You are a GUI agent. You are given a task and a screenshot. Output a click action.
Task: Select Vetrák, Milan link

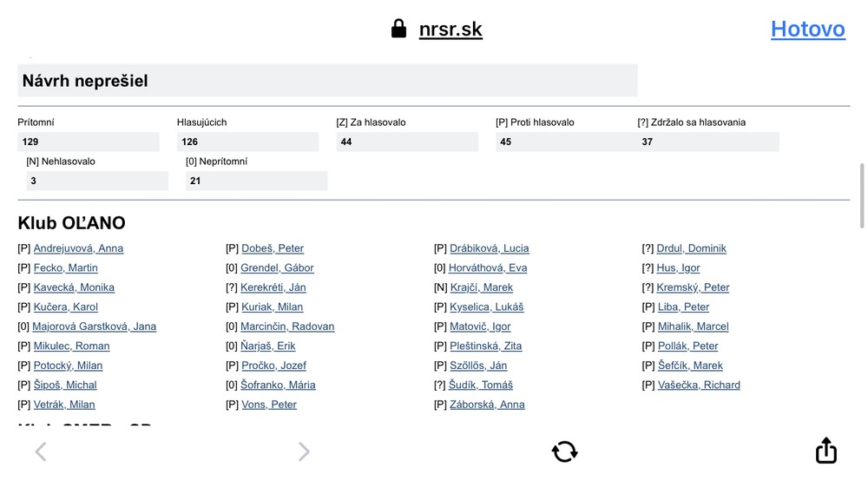64,405
